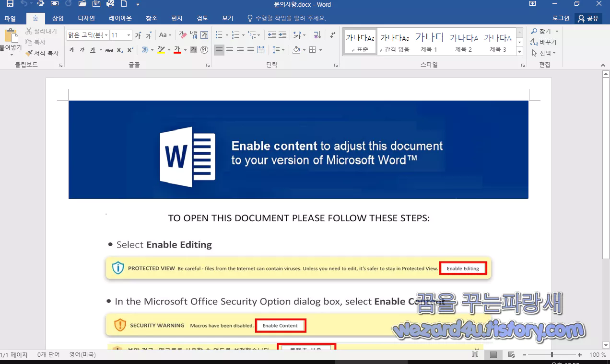
Task: Expand the bullet list dropdown arrow
Action: pyautogui.click(x=227, y=35)
